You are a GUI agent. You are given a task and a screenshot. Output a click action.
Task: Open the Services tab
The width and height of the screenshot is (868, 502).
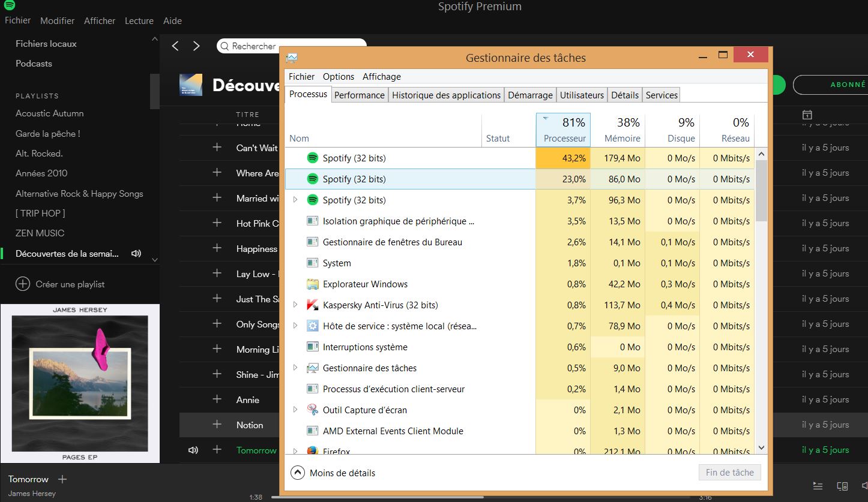coord(662,95)
